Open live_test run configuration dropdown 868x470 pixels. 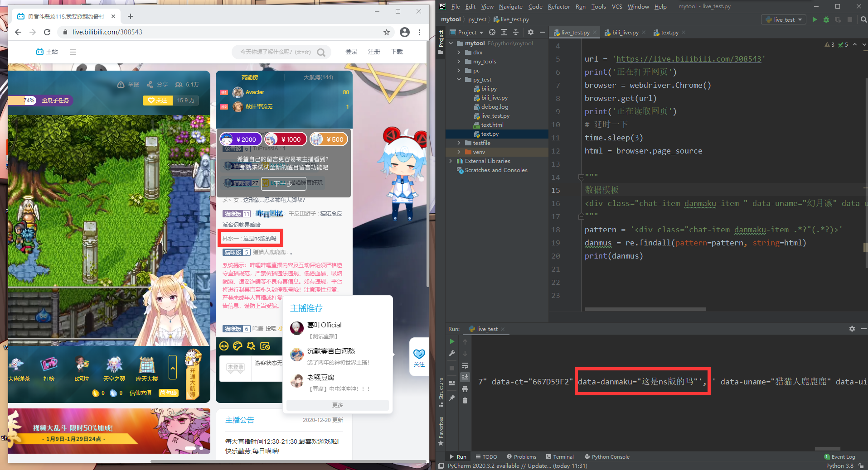(x=784, y=19)
